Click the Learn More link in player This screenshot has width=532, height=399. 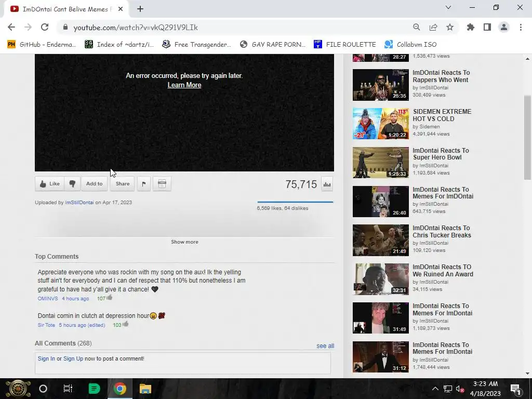184,85
